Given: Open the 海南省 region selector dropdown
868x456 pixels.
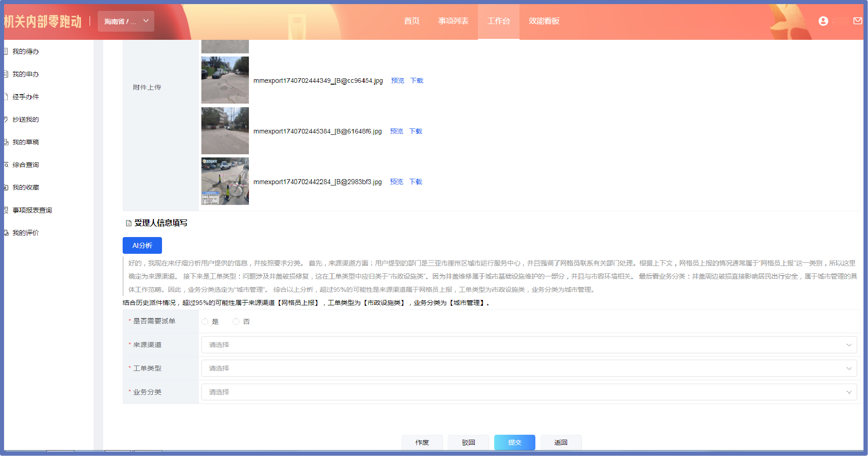Looking at the screenshot, I should pyautogui.click(x=126, y=21).
